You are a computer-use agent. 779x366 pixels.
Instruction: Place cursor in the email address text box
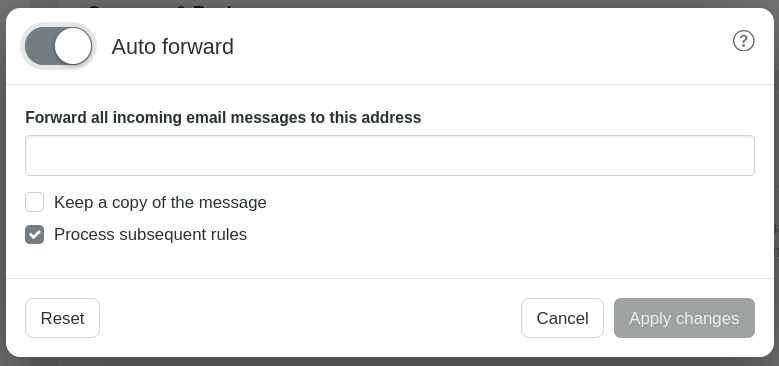(390, 155)
